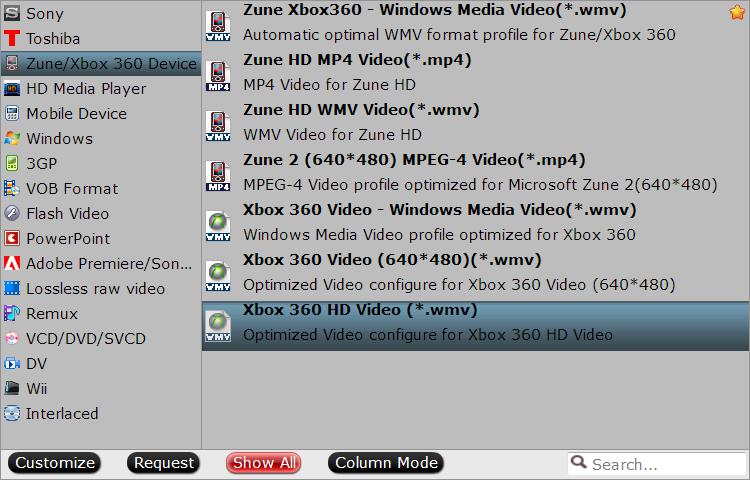Choose the DV category label
This screenshot has height=480, width=750.
pyautogui.click(x=36, y=363)
